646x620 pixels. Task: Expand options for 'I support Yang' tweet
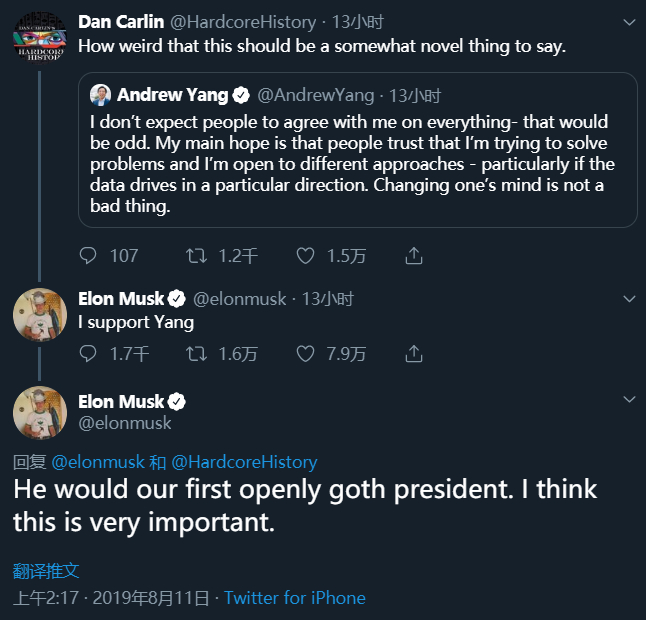tap(628, 298)
